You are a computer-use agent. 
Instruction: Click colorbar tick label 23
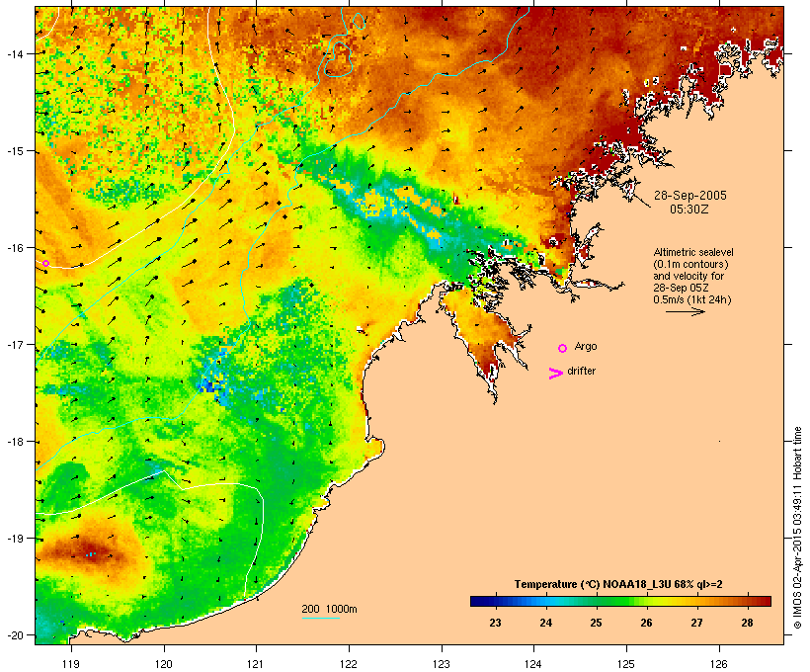tap(495, 623)
